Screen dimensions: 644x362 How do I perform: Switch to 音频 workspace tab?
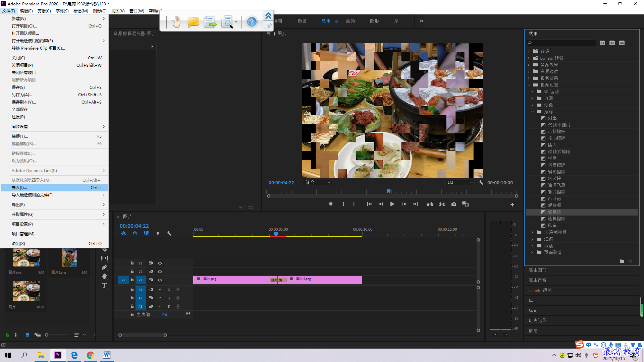click(350, 21)
